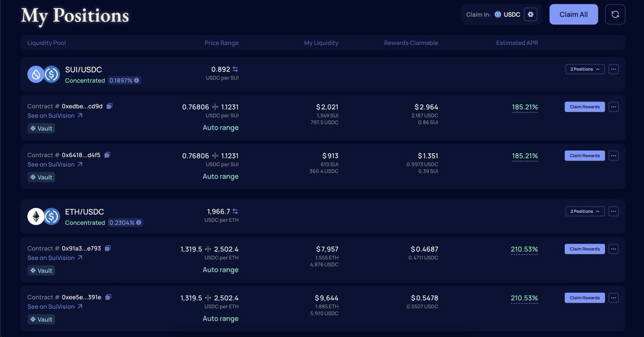Screen dimensions: 644x337
Task: Copy contract address 0xee5e...391e
Action: tap(108, 297)
